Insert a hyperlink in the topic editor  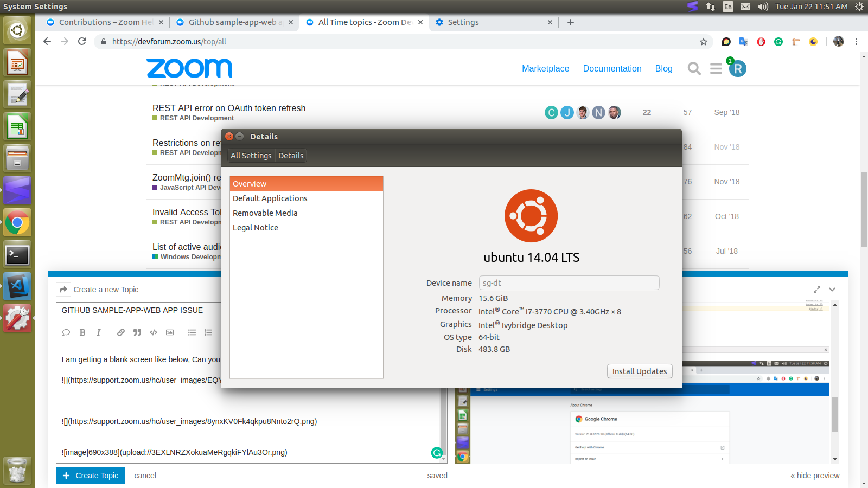click(x=121, y=332)
